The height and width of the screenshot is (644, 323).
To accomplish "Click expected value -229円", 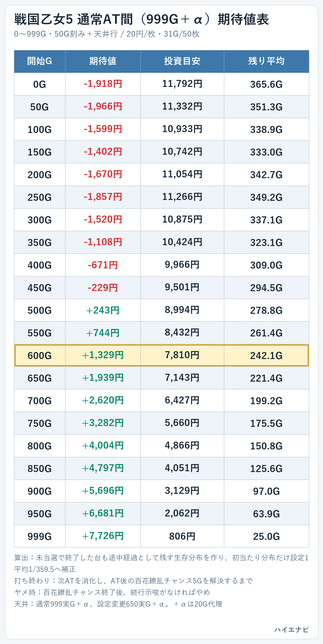I will 103,288.
